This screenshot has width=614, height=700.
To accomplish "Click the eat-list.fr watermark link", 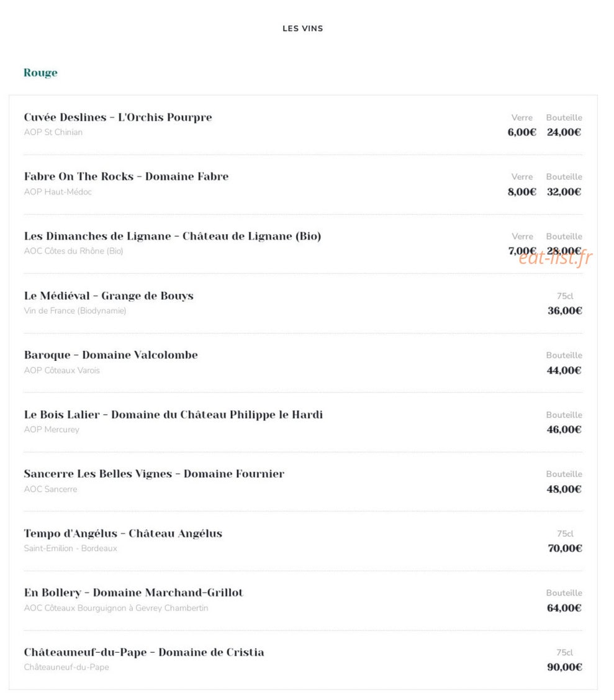I will click(556, 258).
